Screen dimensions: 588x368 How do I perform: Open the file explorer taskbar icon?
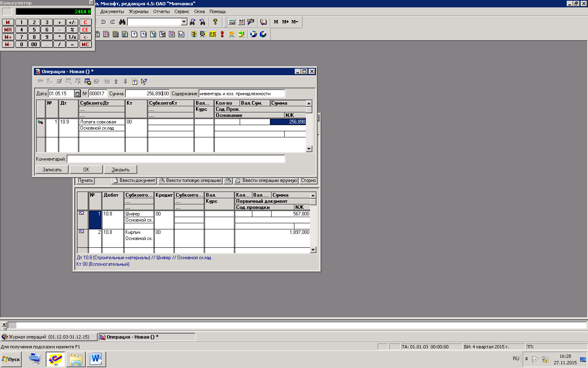pyautogui.click(x=76, y=359)
